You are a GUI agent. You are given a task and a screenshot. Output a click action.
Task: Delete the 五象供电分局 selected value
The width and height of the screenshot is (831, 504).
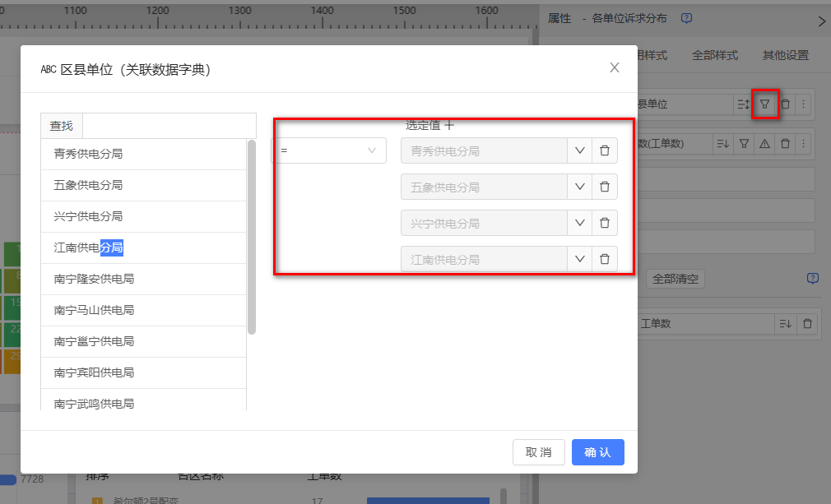click(x=605, y=187)
